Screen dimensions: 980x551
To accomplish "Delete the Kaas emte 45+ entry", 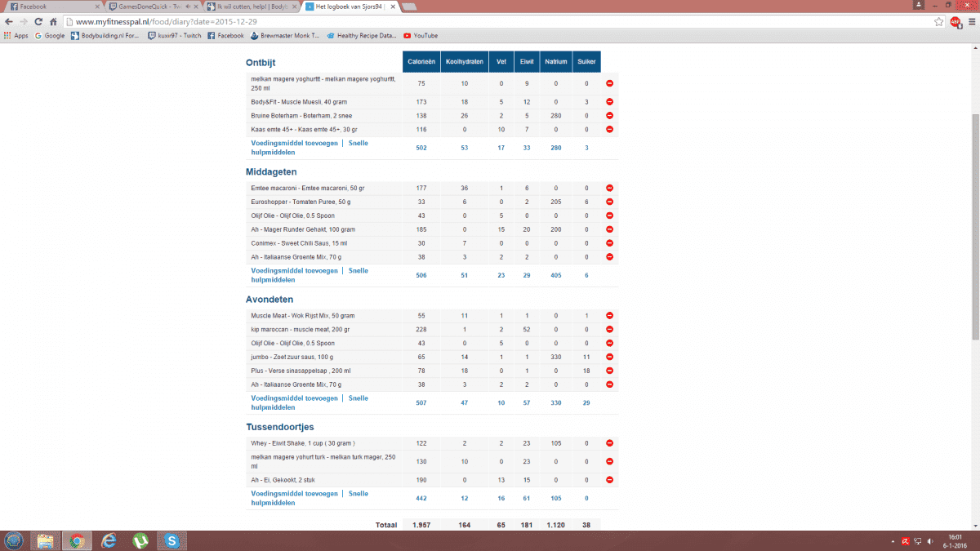I will (609, 130).
